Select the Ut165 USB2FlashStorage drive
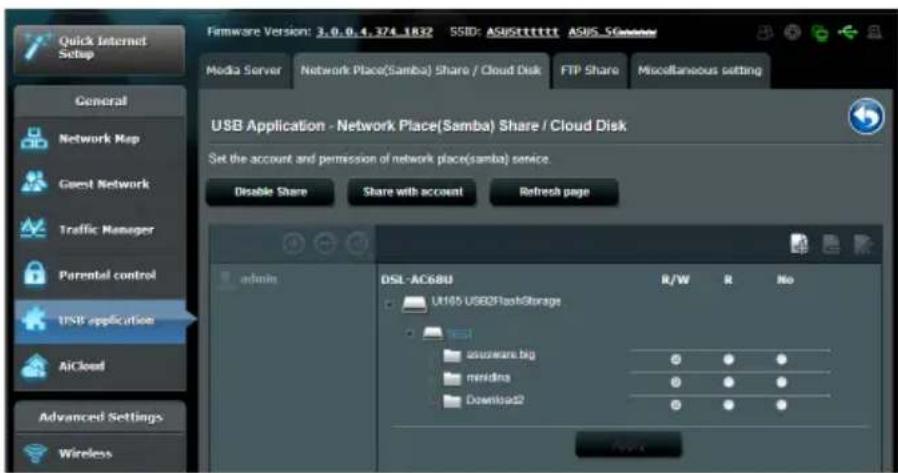 click(496, 301)
